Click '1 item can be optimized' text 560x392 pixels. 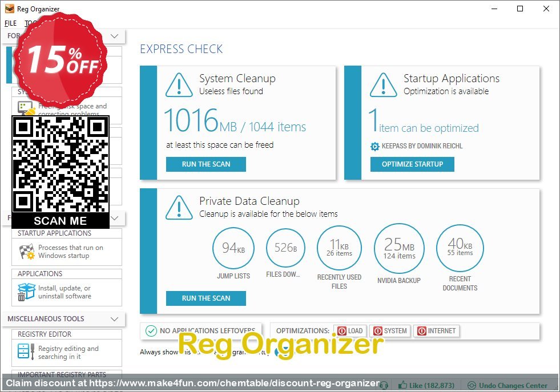pos(424,122)
